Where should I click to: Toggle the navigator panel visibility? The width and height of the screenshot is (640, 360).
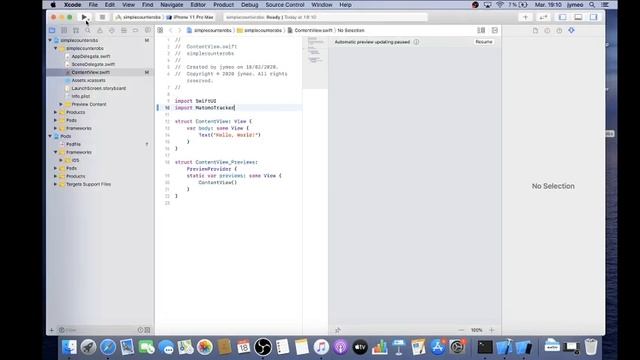tap(563, 17)
